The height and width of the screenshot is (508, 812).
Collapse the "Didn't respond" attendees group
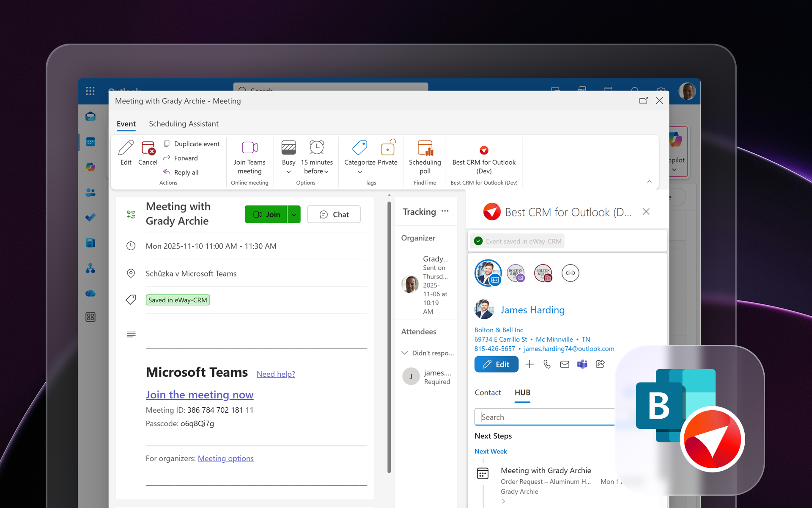405,353
